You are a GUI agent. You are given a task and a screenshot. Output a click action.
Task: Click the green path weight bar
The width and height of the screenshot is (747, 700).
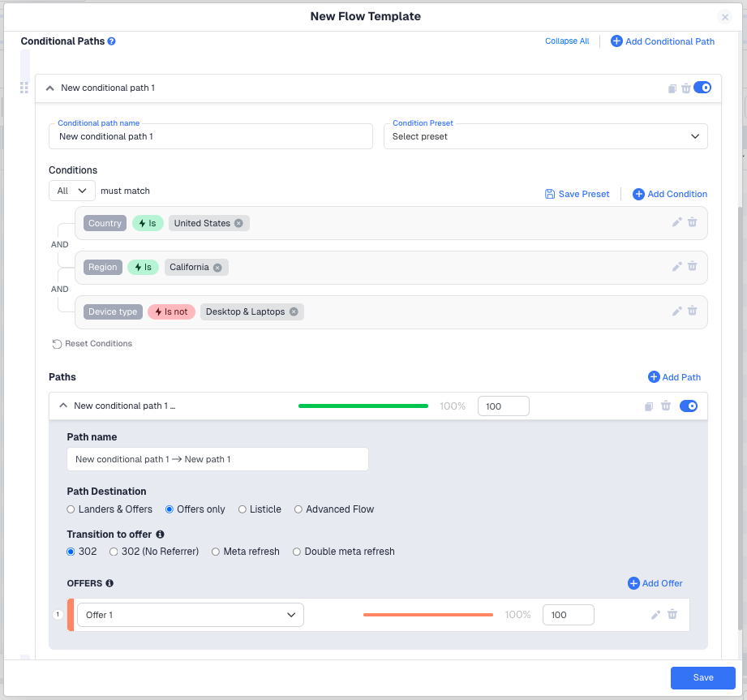click(363, 406)
